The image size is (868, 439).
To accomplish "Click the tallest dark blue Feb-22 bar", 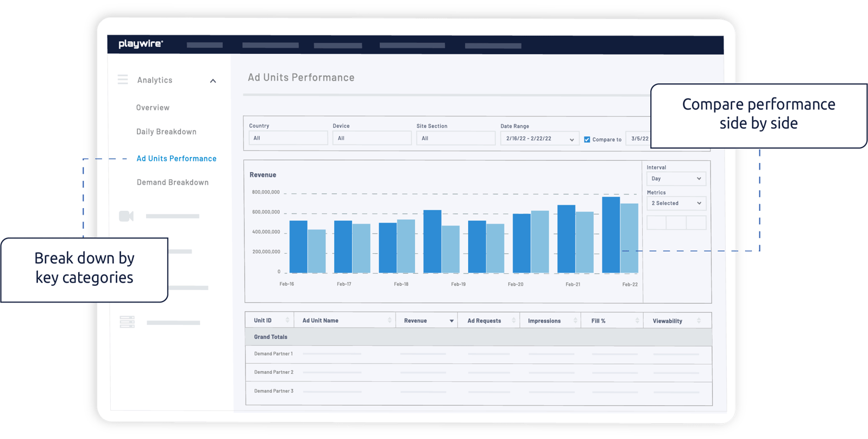I will coord(611,235).
